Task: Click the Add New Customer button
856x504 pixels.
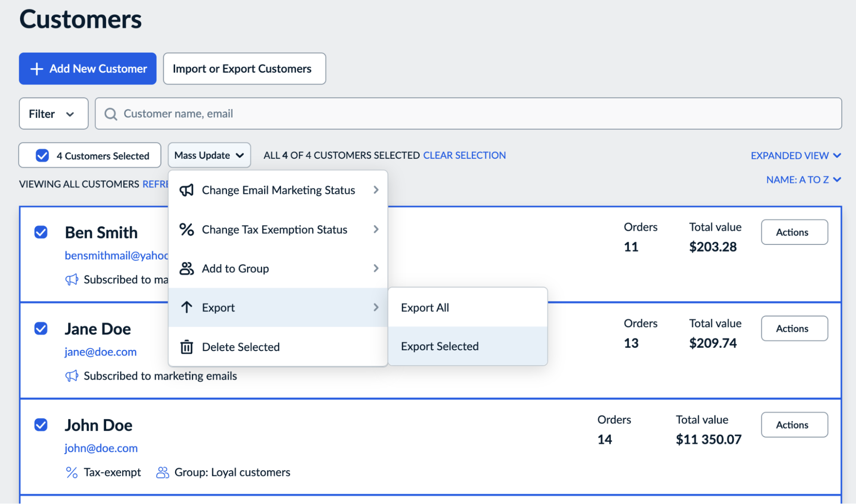Action: 87,69
